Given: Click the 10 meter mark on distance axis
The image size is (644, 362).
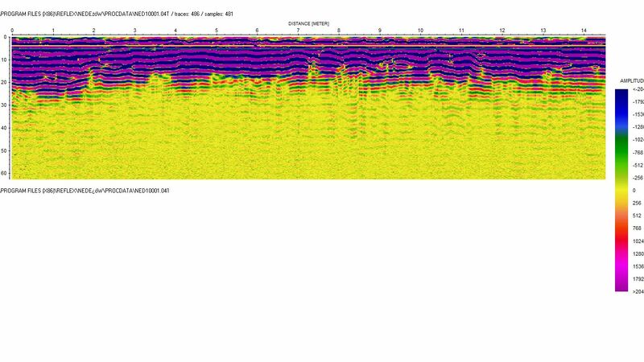Looking at the screenshot, I should (420, 31).
